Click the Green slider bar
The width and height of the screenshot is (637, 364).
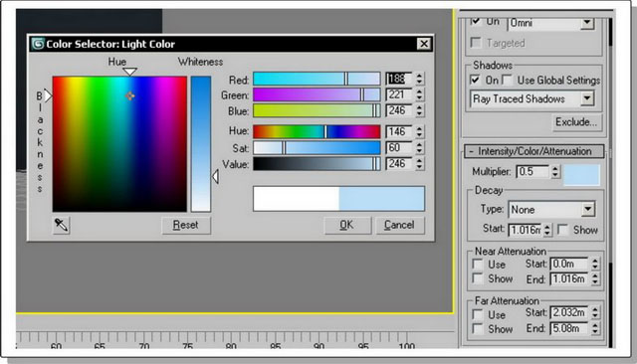317,94
